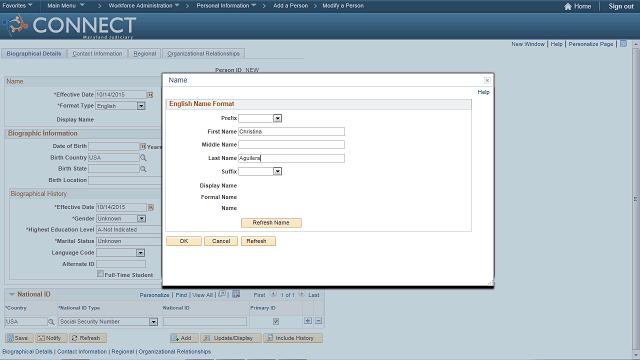This screenshot has width=640, height=360.
Task: Click Refresh button beside Cancel
Action: point(258,241)
